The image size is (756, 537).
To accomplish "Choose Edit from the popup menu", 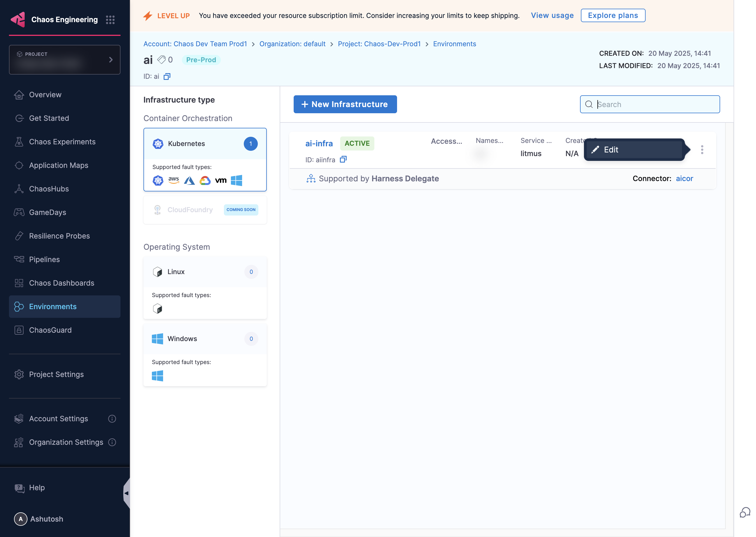I will coord(634,150).
